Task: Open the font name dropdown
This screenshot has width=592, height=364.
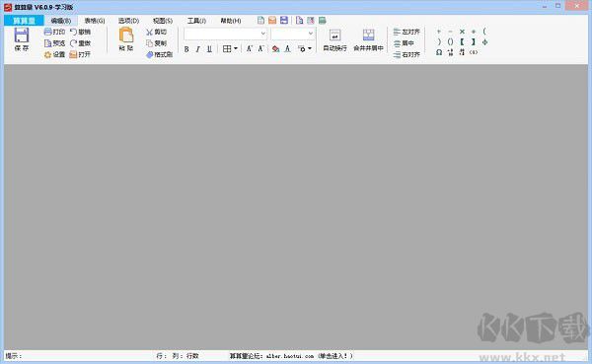Action: click(263, 34)
